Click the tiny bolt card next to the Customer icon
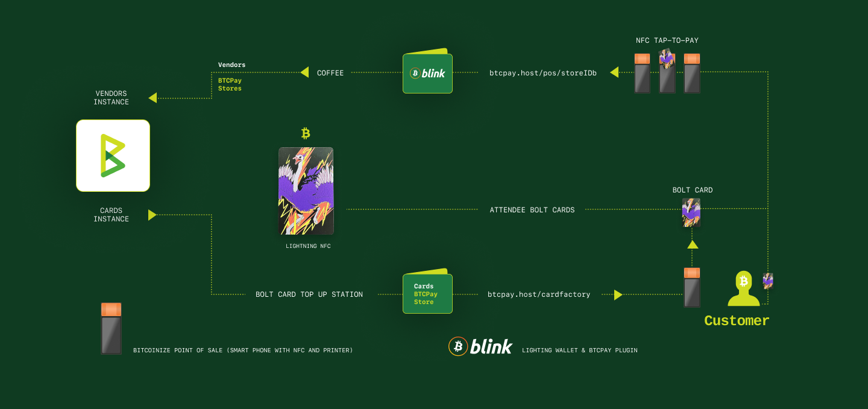This screenshot has height=409, width=868. [x=768, y=281]
